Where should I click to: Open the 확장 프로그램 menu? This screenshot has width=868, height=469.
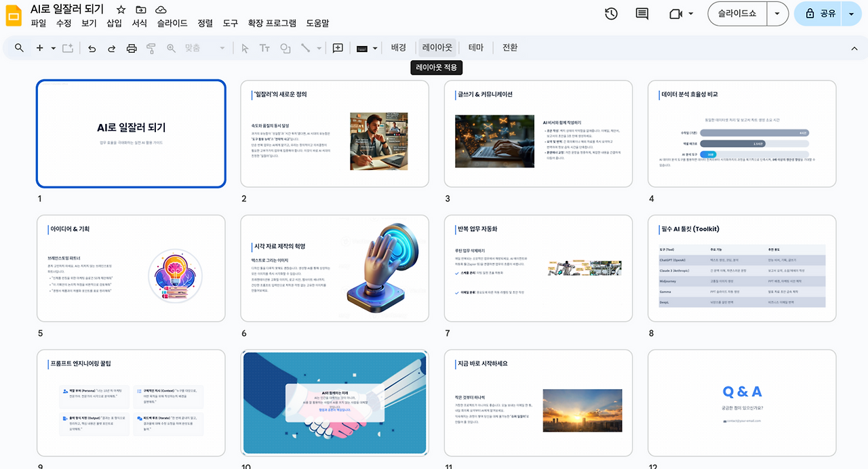click(x=272, y=23)
